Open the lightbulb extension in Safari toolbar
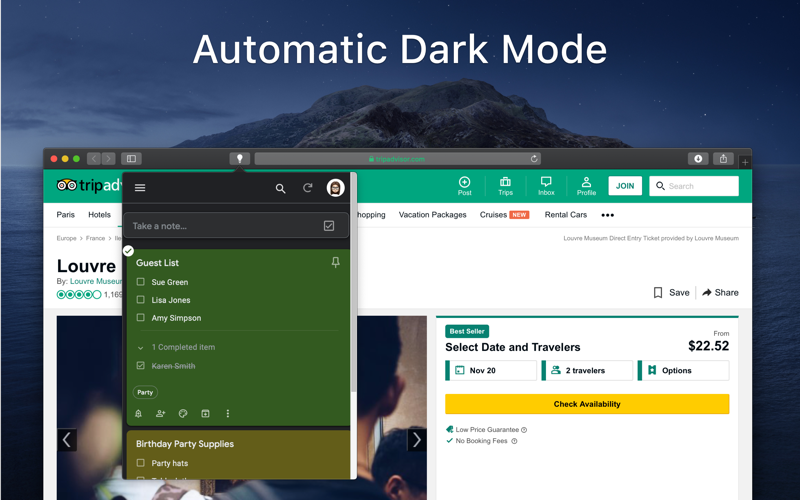Viewport: 800px width, 500px height. coord(239,159)
